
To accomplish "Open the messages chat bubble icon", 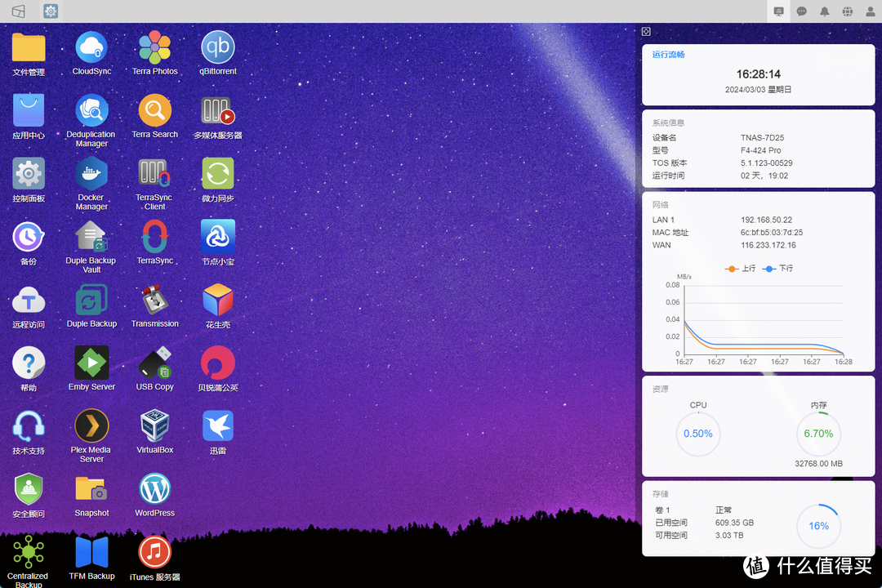I will [x=802, y=11].
